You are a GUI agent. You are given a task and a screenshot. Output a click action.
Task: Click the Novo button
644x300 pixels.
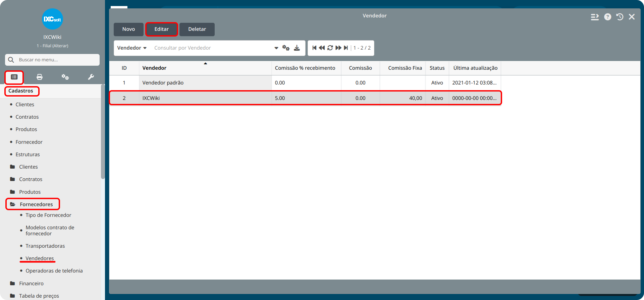128,29
